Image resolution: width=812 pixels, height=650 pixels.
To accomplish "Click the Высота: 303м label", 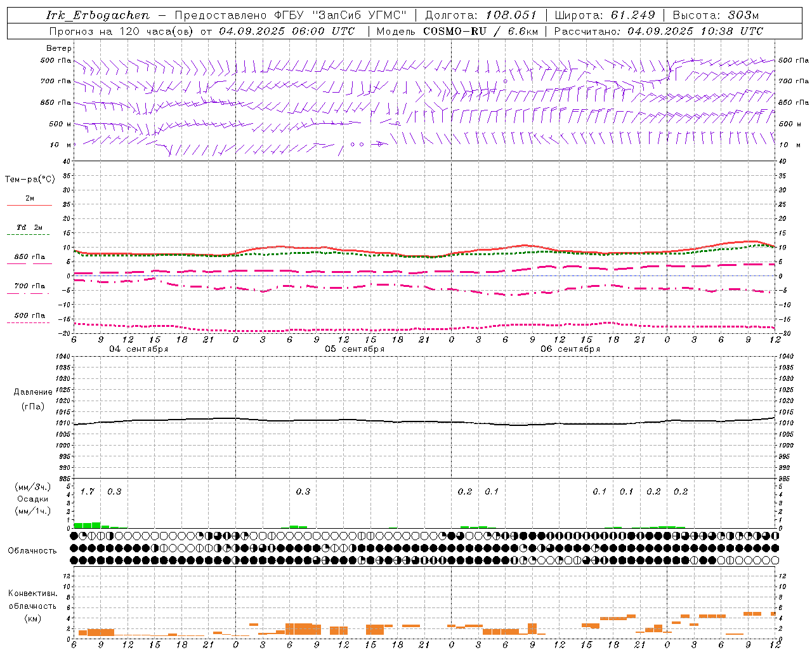I will pos(716,15).
